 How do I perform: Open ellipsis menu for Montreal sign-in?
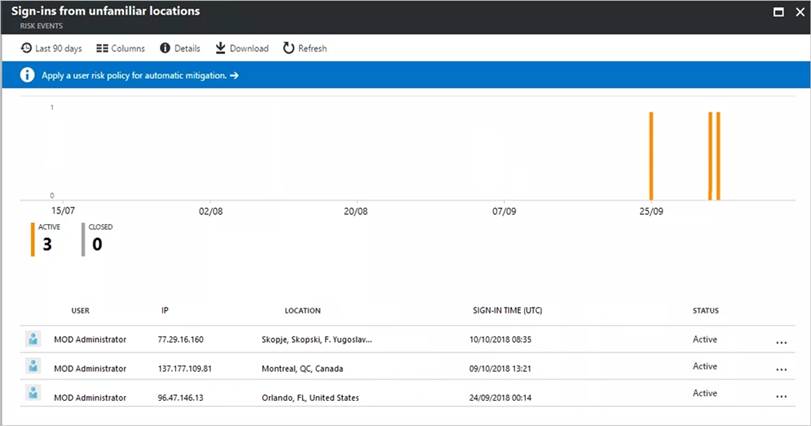point(781,369)
